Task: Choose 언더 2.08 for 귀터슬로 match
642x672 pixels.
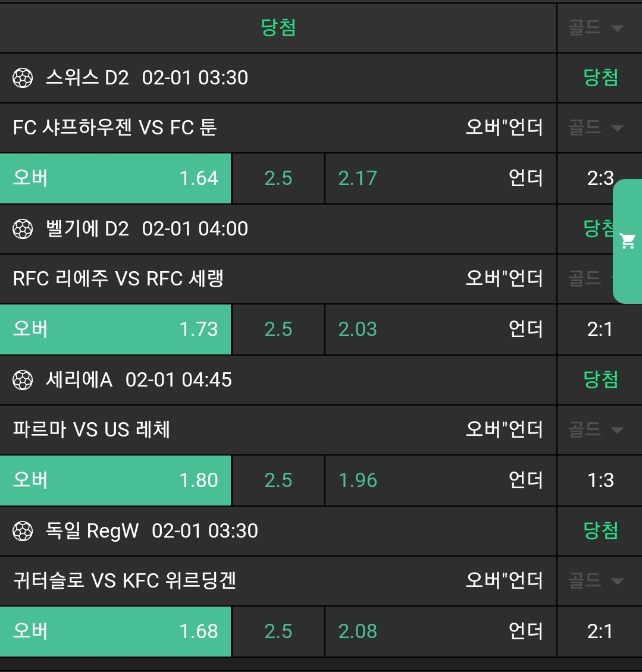Action: point(440,632)
